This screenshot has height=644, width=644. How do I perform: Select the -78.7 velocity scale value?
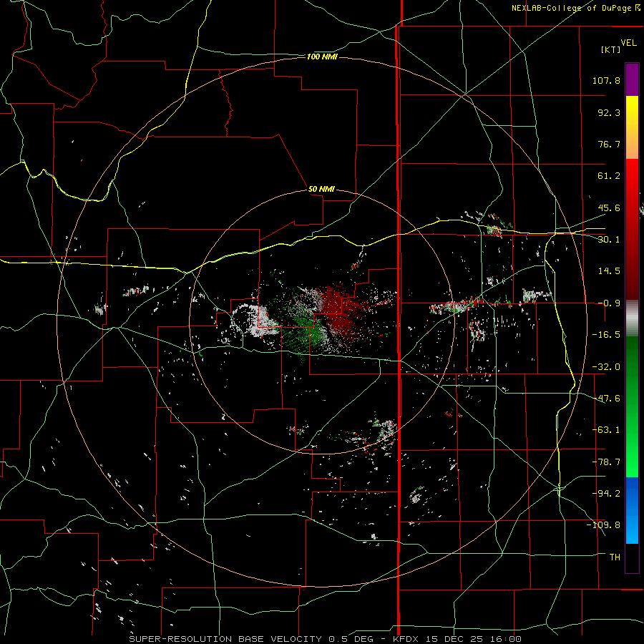tap(606, 462)
